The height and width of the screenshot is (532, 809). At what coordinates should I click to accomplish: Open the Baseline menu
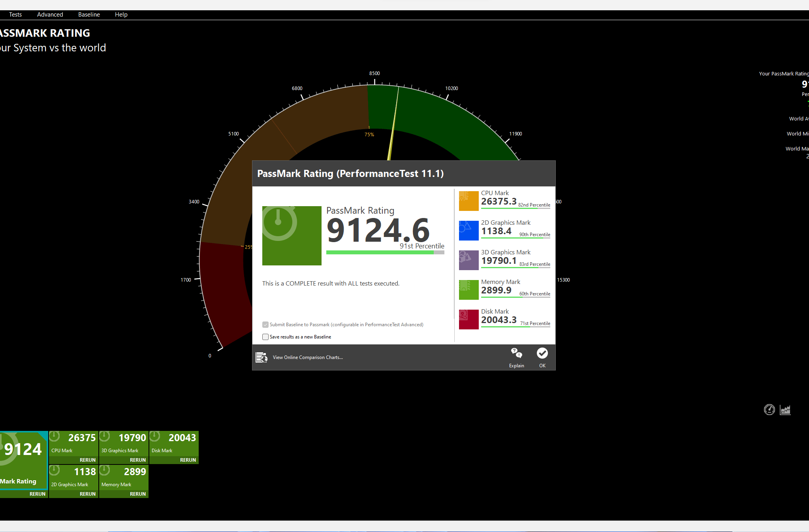tap(89, 15)
